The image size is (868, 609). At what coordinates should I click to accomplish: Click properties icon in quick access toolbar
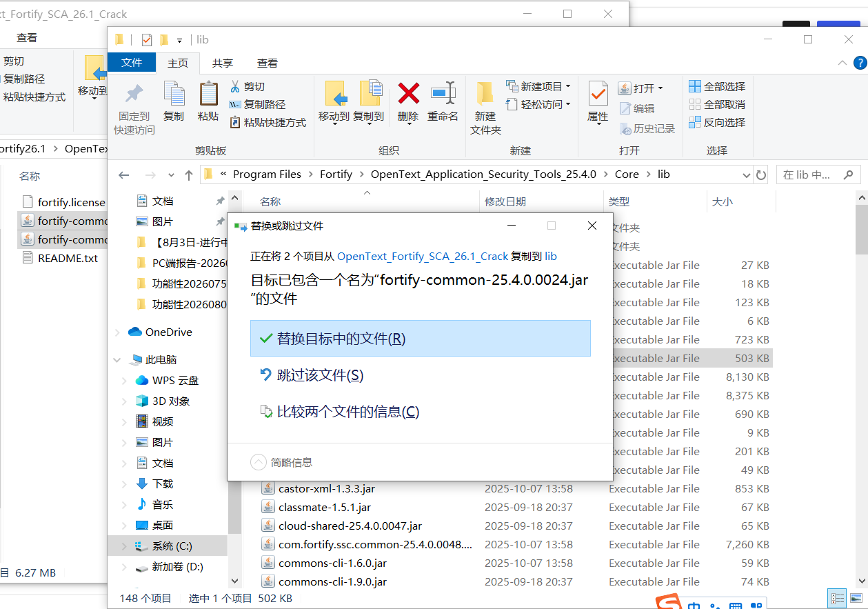[146, 40]
